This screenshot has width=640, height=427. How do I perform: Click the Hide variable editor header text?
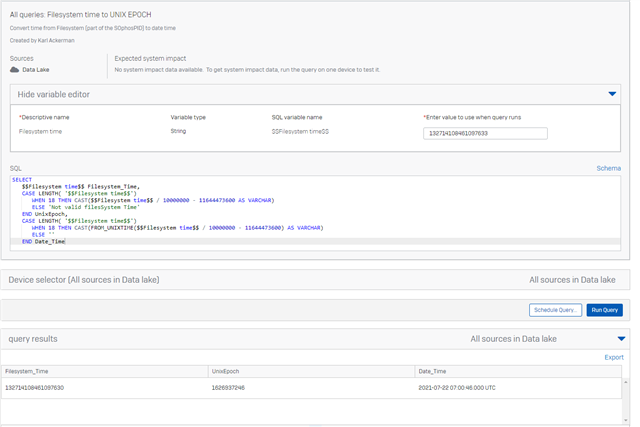(x=53, y=94)
